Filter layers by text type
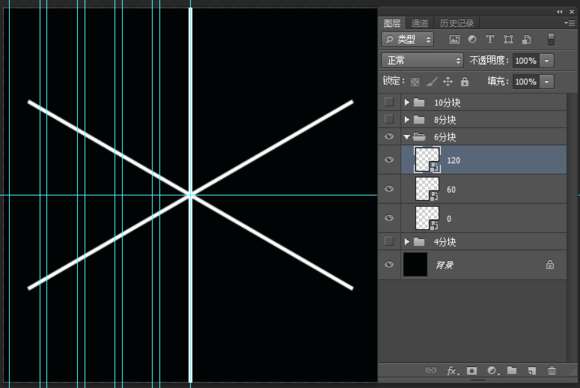The height and width of the screenshot is (388, 580). point(490,39)
